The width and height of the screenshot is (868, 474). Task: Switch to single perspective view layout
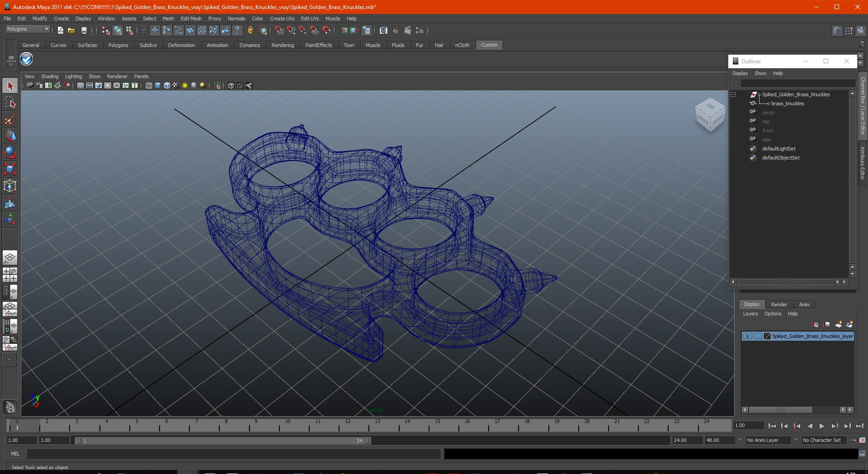click(10, 258)
